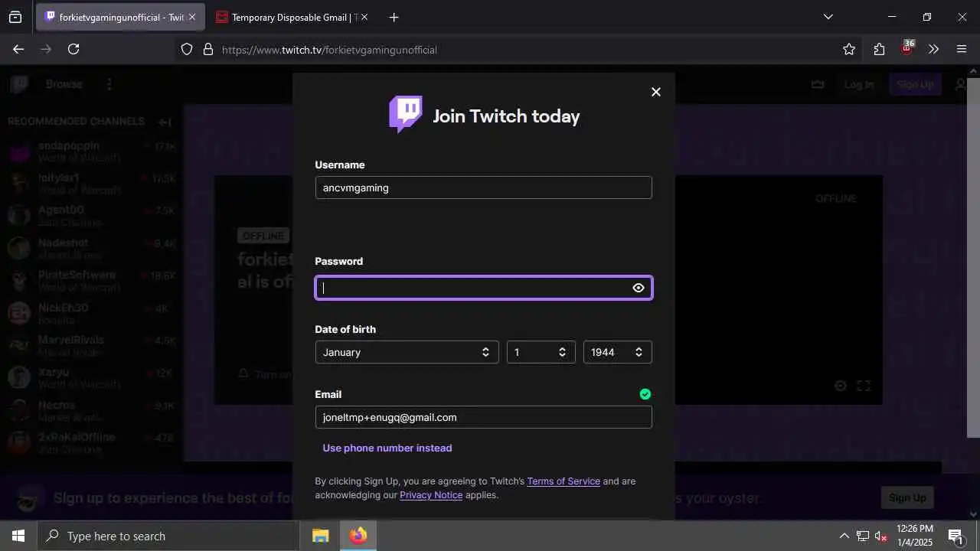Open the taskbar clock showing 12:26 PM
This screenshot has height=551, width=980.
[x=915, y=536]
